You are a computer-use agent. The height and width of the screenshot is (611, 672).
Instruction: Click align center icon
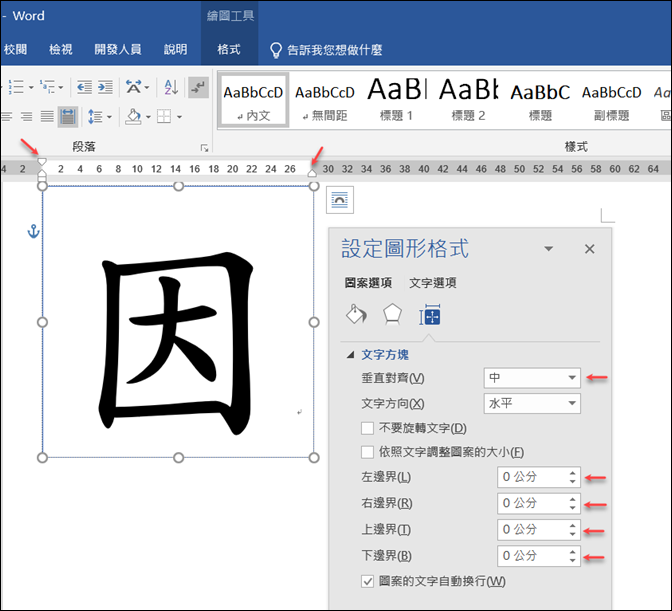[6, 116]
